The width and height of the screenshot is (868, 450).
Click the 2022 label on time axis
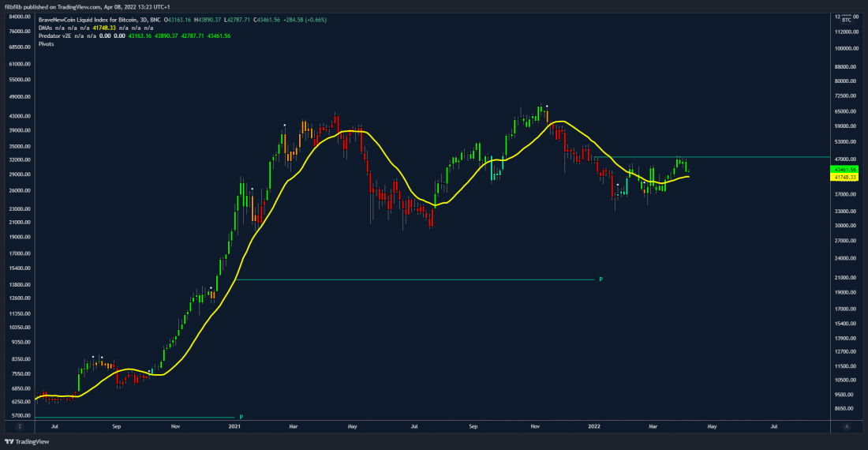coord(596,426)
